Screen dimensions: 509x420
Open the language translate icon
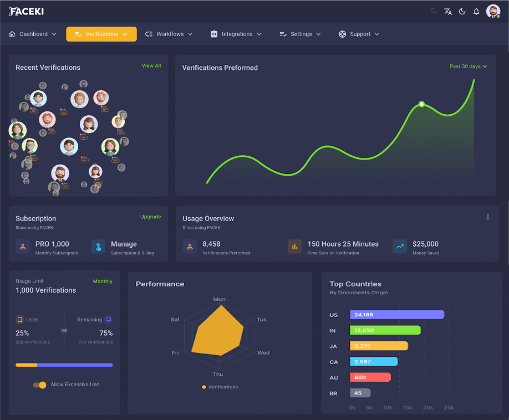click(x=448, y=12)
